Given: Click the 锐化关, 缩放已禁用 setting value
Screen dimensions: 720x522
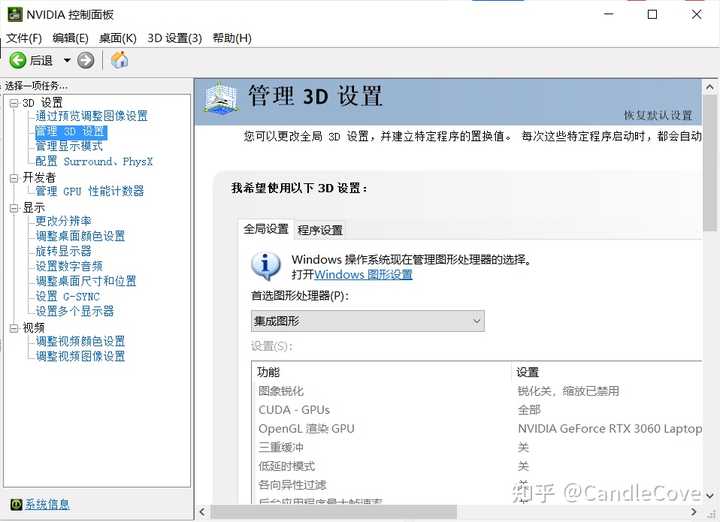Looking at the screenshot, I should (x=568, y=391).
